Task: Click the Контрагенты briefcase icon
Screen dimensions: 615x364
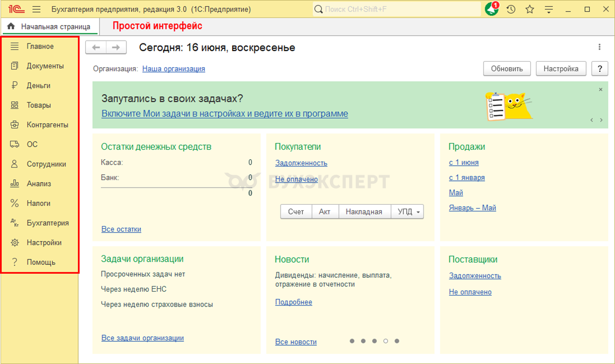Action: [x=14, y=125]
